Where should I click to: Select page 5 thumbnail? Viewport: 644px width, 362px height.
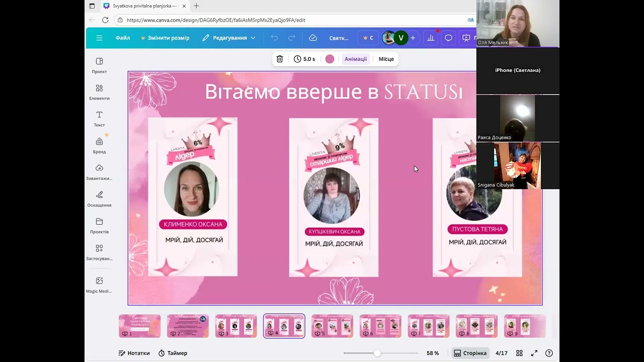point(332,326)
